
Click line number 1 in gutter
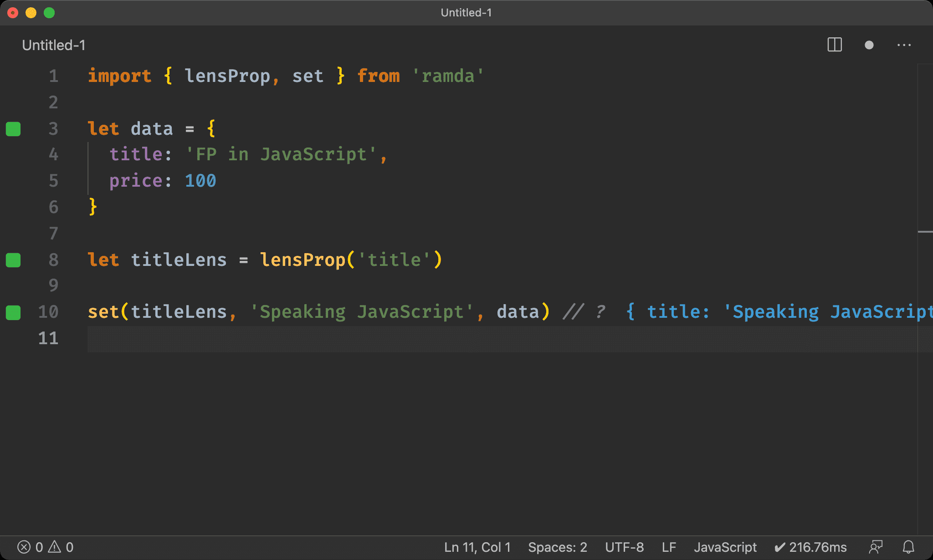(53, 76)
